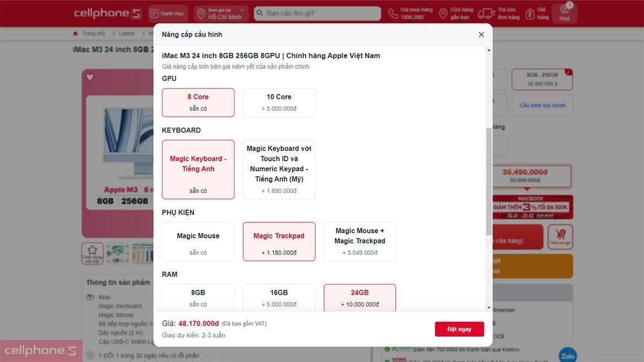The width and height of the screenshot is (644, 362).
Task: Open the shopping cart Giỏ hàng icon
Action: [x=530, y=14]
